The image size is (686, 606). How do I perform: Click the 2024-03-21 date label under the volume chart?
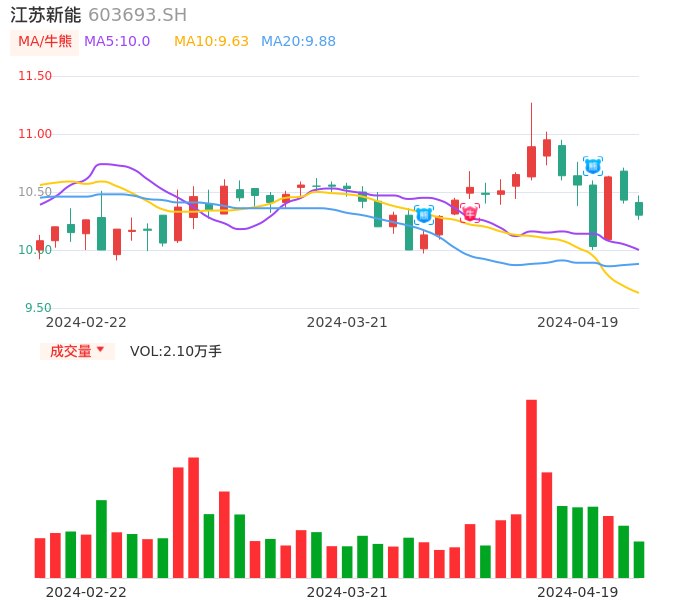pos(347,592)
